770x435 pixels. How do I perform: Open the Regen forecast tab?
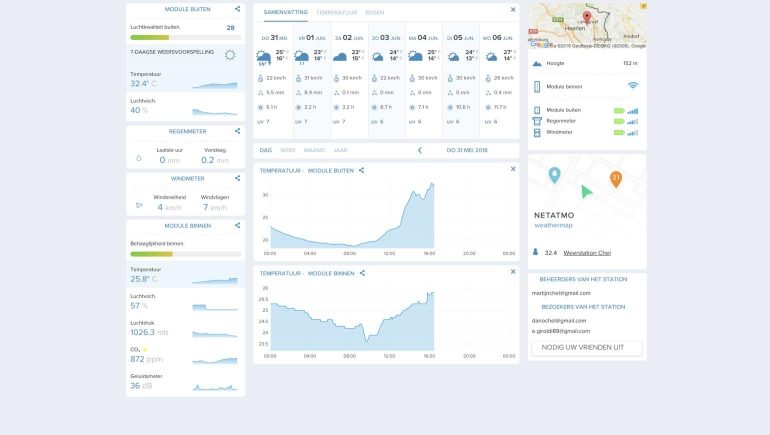375,12
